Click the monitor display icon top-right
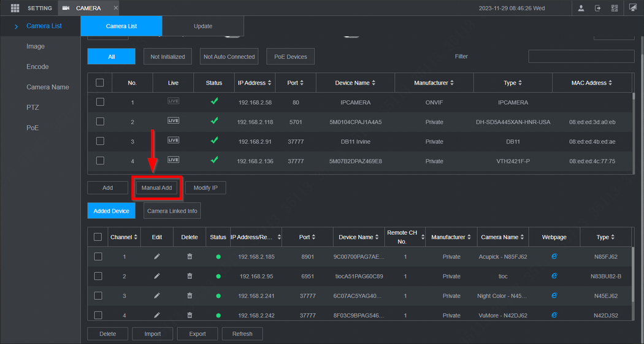Viewport: 644px width, 344px height. pos(633,8)
